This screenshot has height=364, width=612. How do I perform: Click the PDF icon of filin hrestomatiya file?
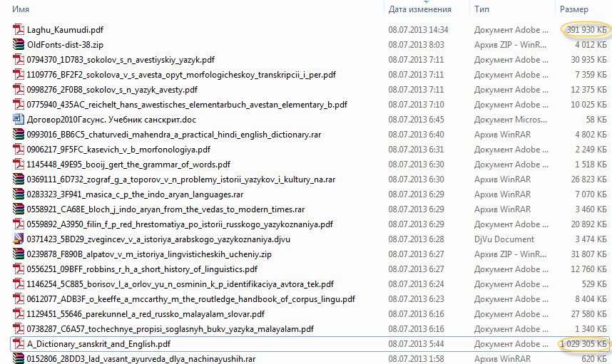[19, 224]
